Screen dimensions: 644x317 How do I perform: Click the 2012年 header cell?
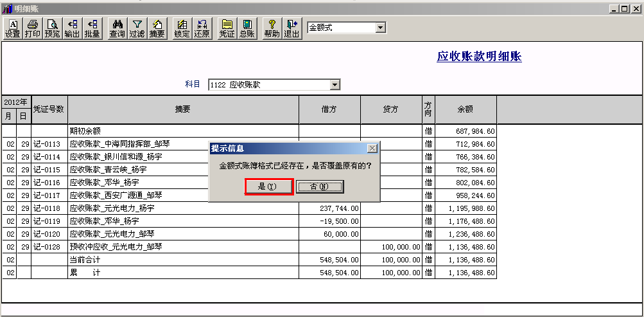(17, 102)
